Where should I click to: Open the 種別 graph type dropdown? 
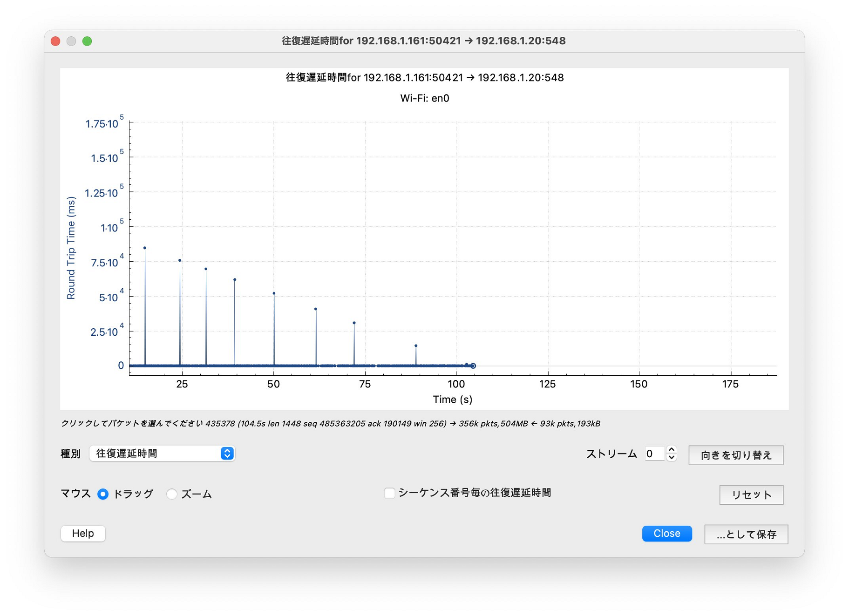(x=162, y=454)
